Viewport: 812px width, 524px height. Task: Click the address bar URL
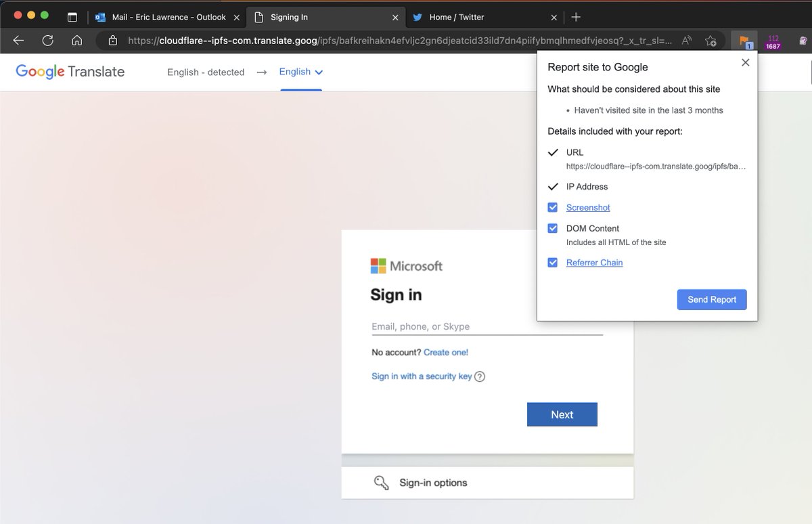pos(400,41)
